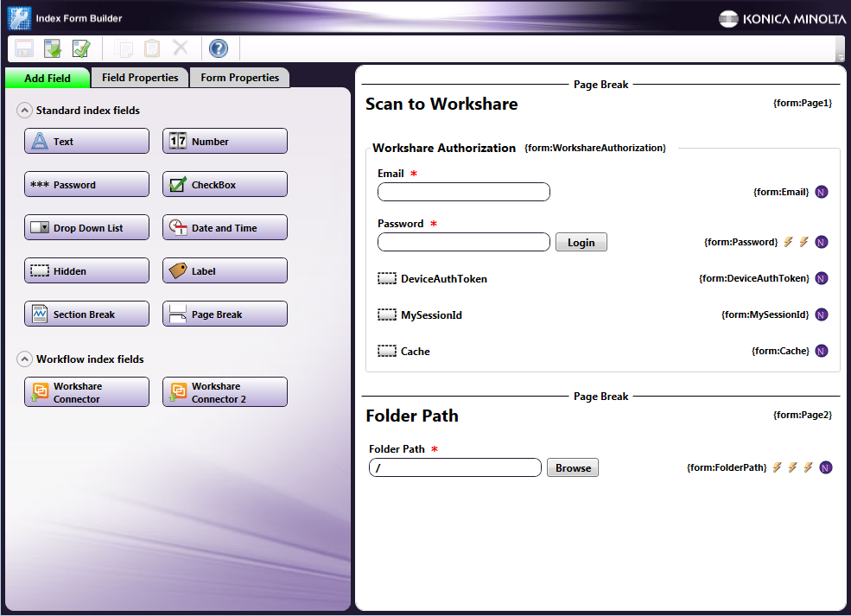
Task: Click the N badge beside {form:FolderPath}
Action: point(825,468)
